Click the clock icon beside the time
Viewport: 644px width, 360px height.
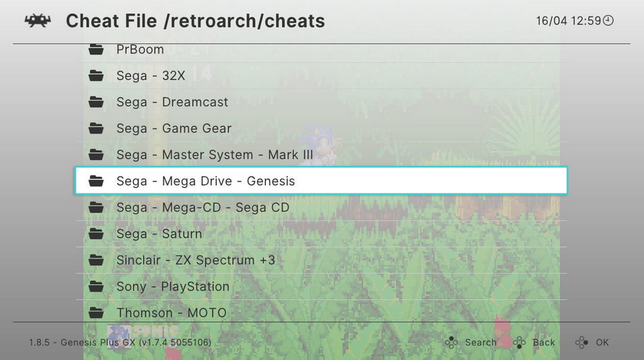(x=608, y=20)
